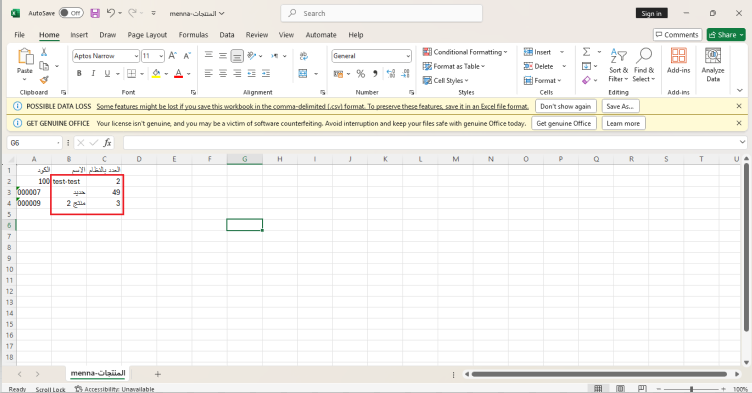Switch to the Review ribbon tab

click(x=257, y=35)
